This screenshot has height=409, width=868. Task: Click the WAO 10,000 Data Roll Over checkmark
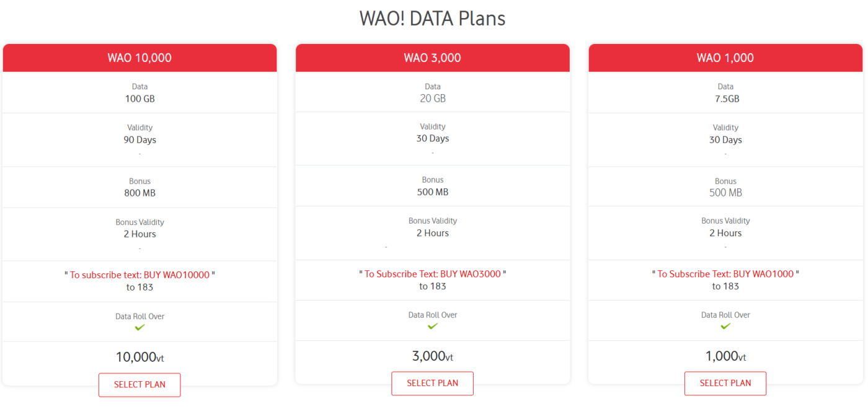[139, 327]
